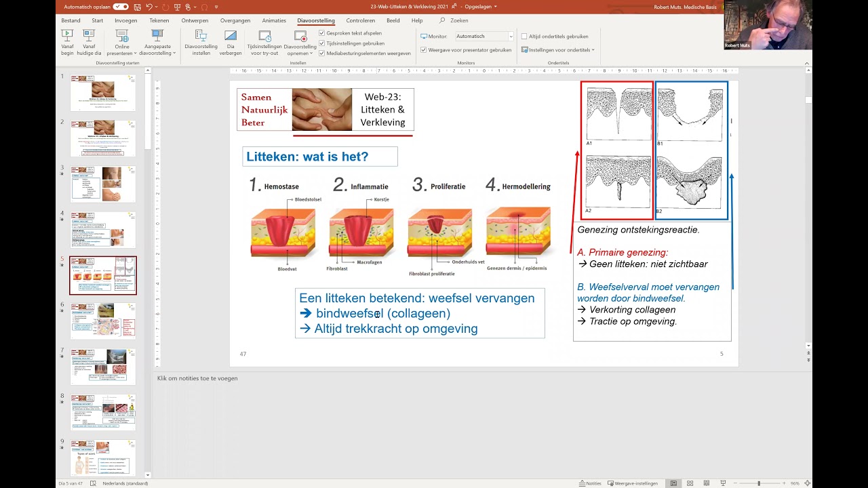The height and width of the screenshot is (488, 868).
Task: Click Redo icon in title bar
Action: click(x=165, y=7)
